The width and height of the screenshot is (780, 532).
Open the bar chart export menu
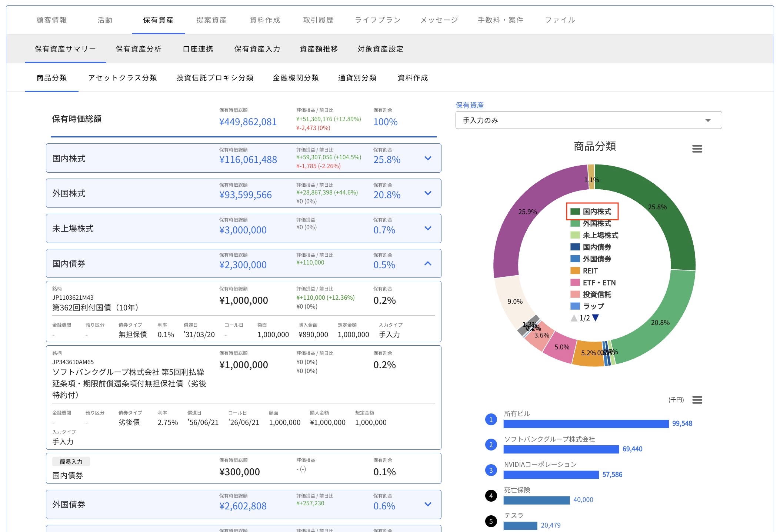point(698,400)
